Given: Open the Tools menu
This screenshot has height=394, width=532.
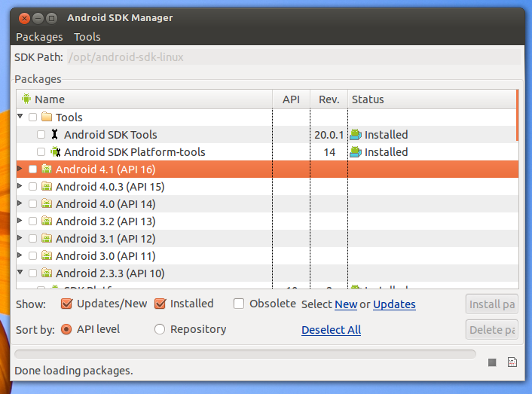Looking at the screenshot, I should pyautogui.click(x=87, y=37).
